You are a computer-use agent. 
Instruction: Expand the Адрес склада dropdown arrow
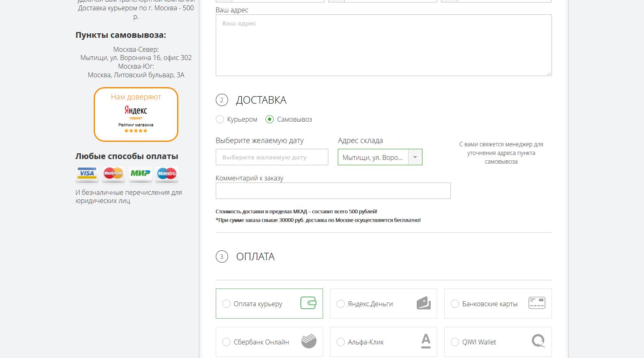415,157
